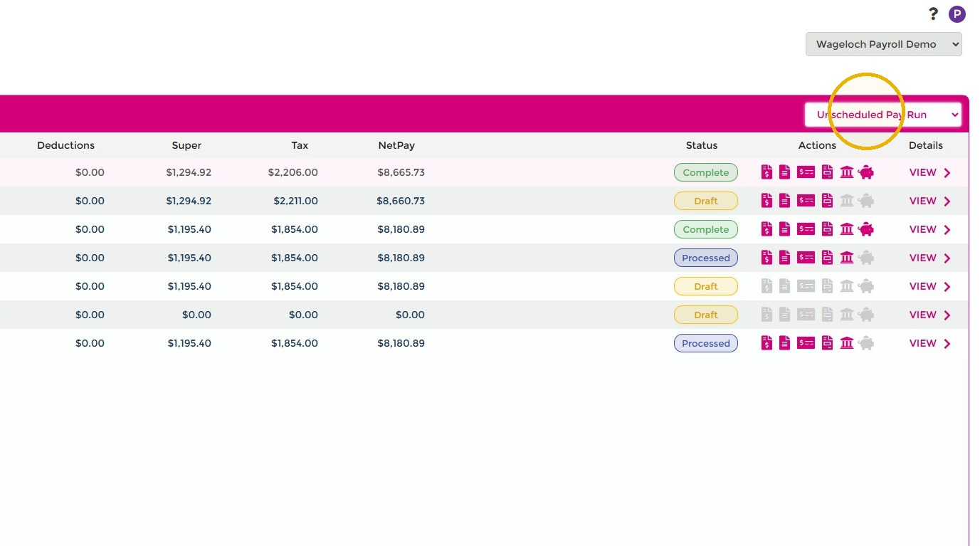Click greyed piggy bank in last Processed row
The width and height of the screenshot is (980, 546).
click(866, 343)
